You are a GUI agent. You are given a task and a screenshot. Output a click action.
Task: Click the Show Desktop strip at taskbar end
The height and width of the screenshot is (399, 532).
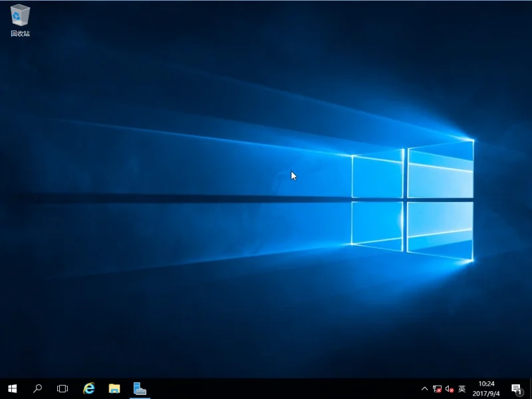click(530, 389)
